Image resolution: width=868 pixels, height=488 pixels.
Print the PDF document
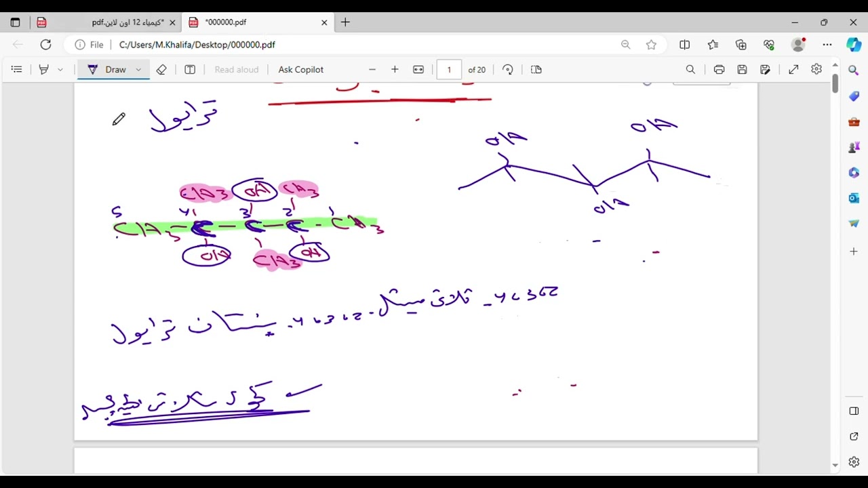[719, 69]
